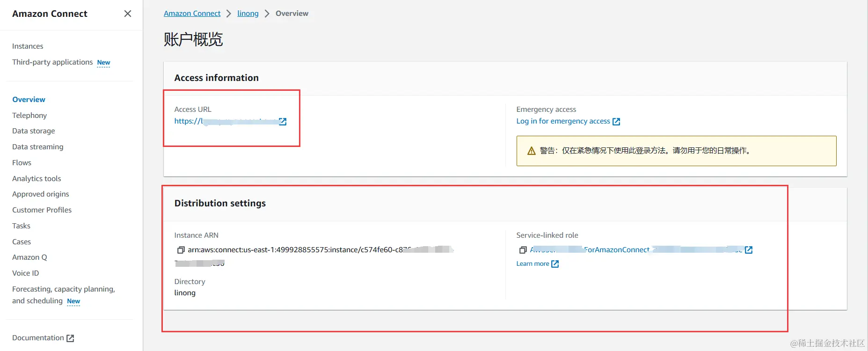The height and width of the screenshot is (351, 868).
Task: Click Log in for emergency access
Action: pos(563,121)
